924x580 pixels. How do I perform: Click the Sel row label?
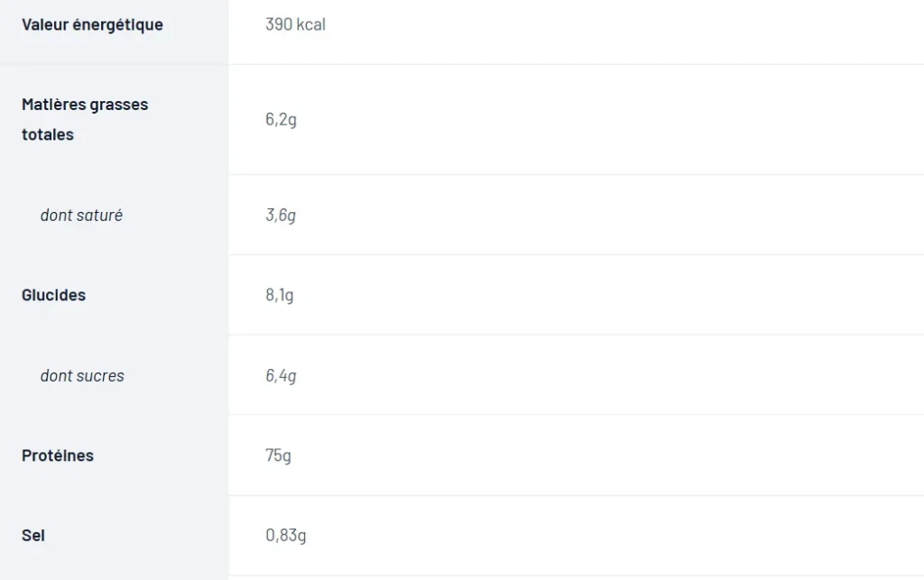pyautogui.click(x=33, y=536)
